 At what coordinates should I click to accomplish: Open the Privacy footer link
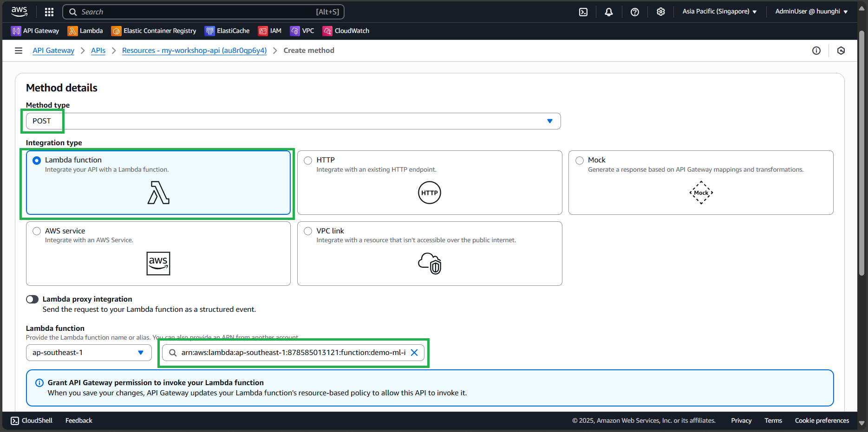tap(741, 421)
